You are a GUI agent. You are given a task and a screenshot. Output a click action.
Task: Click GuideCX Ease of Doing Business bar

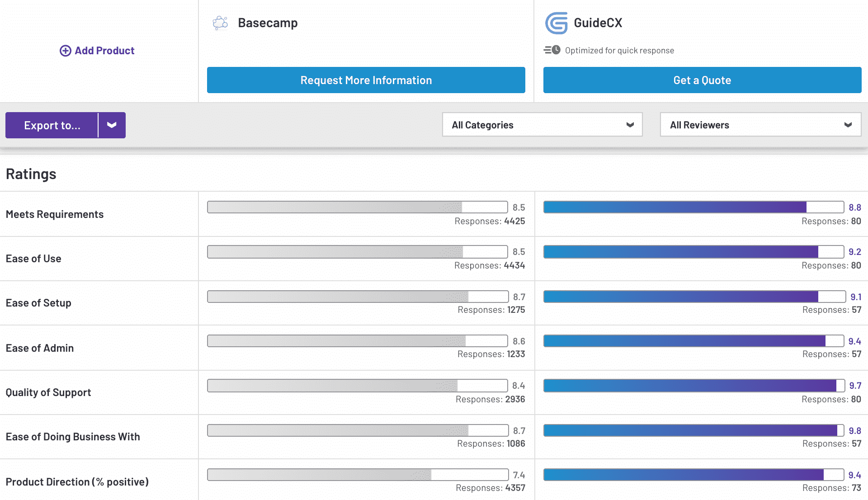[693, 430]
